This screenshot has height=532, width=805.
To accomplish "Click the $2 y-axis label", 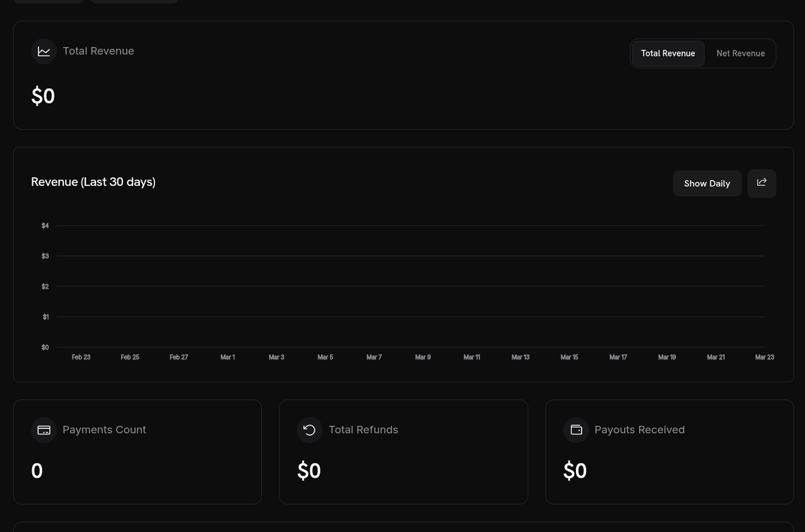I will (45, 286).
